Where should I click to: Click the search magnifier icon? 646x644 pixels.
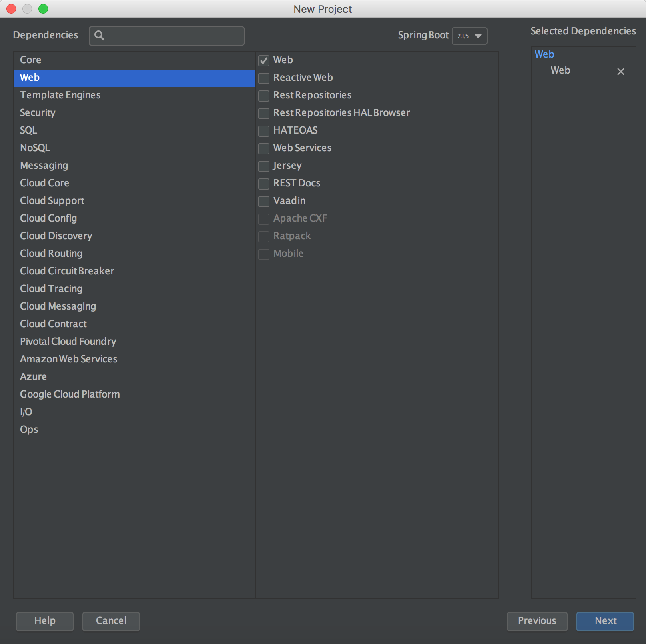coord(99,36)
